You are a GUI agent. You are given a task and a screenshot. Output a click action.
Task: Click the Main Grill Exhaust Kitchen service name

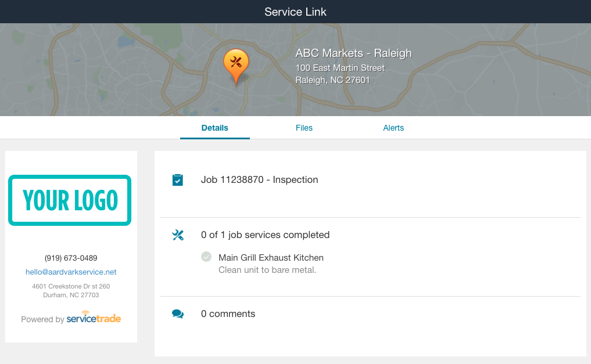[x=271, y=258]
